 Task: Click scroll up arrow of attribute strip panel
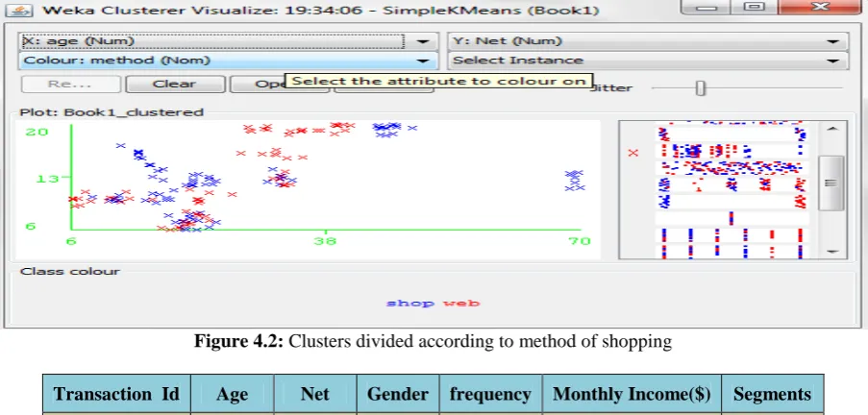[832, 129]
